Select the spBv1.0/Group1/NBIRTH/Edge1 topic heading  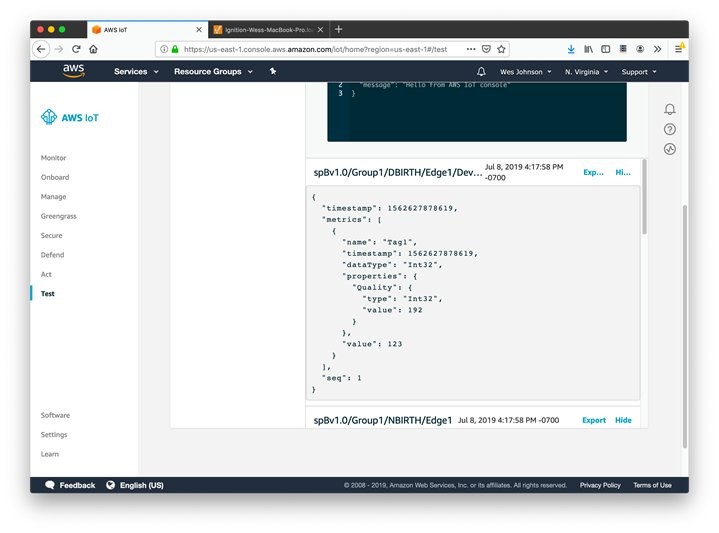382,420
